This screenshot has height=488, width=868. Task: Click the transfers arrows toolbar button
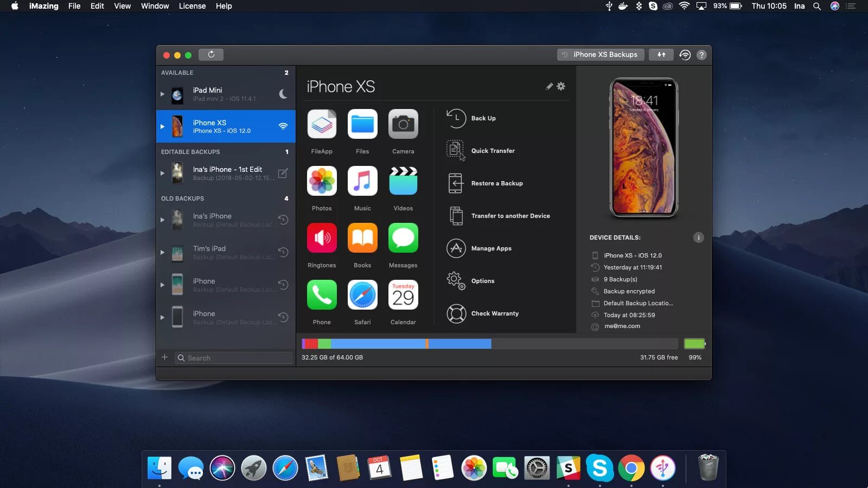click(661, 55)
